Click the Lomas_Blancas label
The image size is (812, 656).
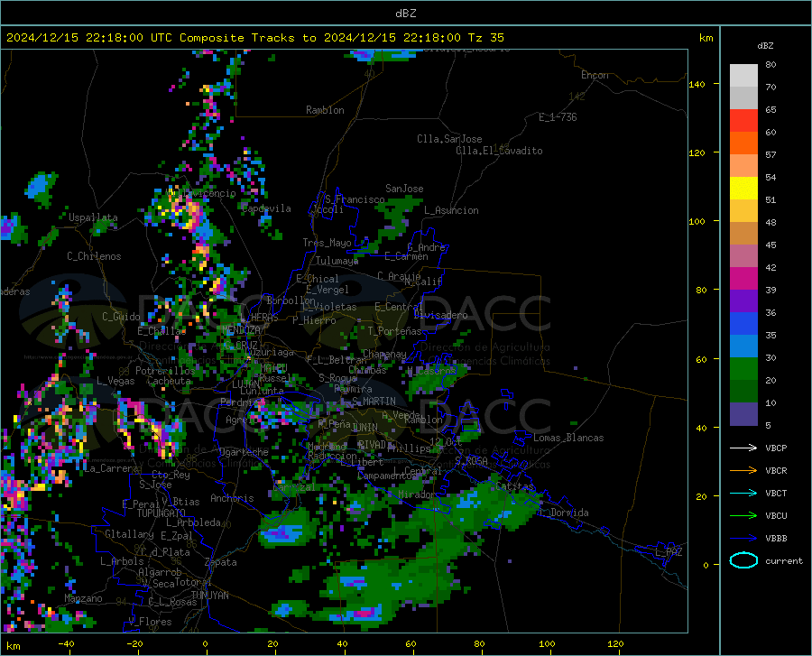pyautogui.click(x=568, y=438)
